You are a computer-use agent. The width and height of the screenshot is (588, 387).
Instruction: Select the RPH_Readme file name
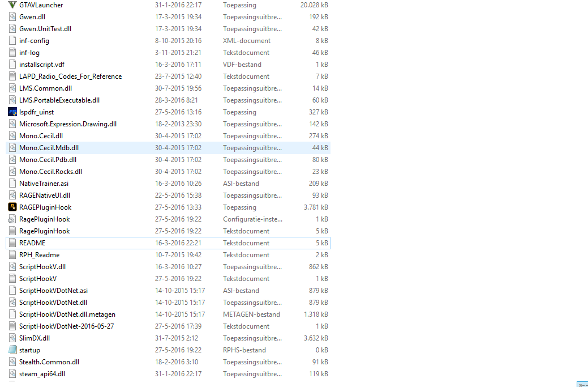40,255
